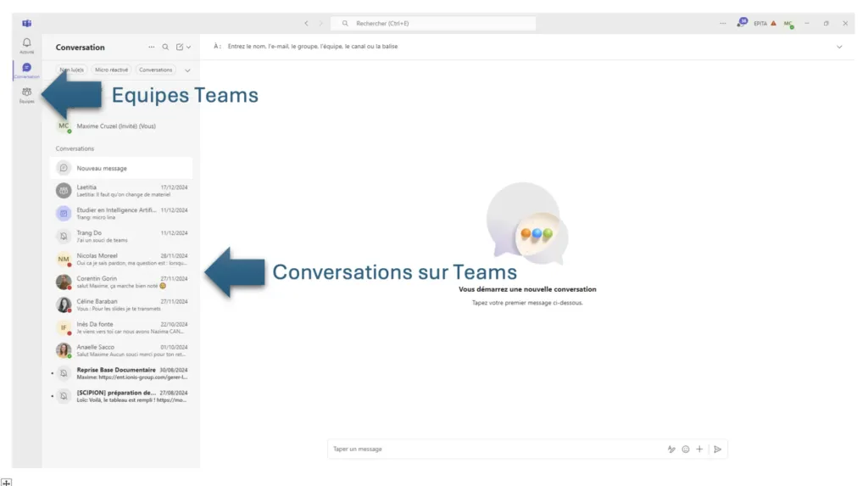Open the [SCIPION] préparation de... chat

click(121, 396)
